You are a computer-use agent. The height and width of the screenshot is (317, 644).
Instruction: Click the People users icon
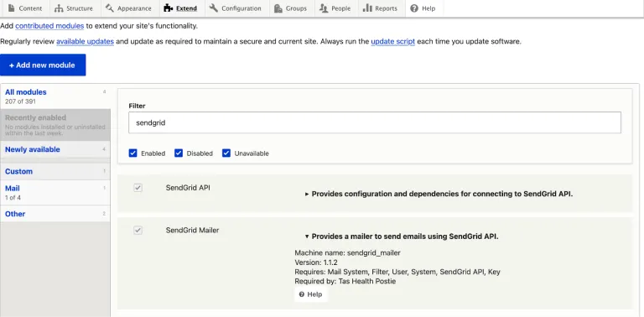point(324,8)
